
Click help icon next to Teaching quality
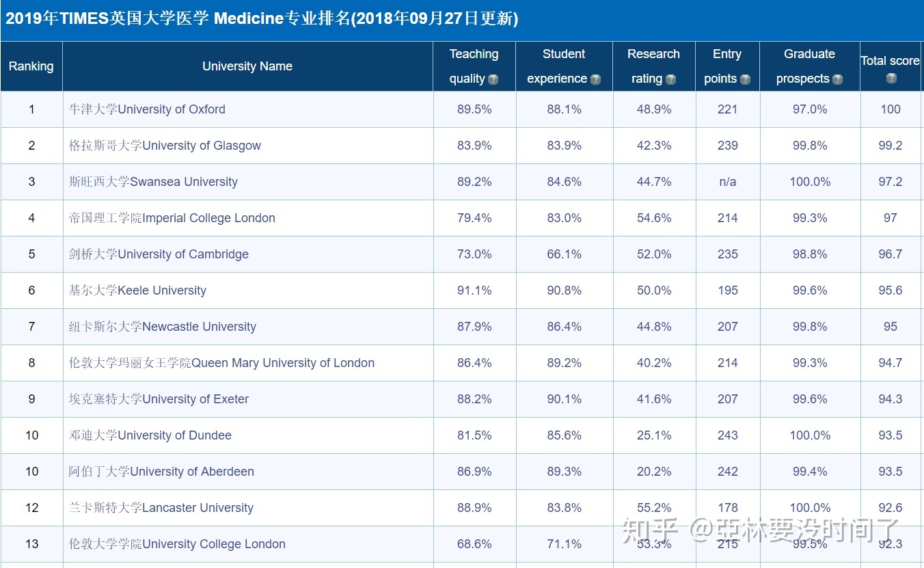click(493, 79)
